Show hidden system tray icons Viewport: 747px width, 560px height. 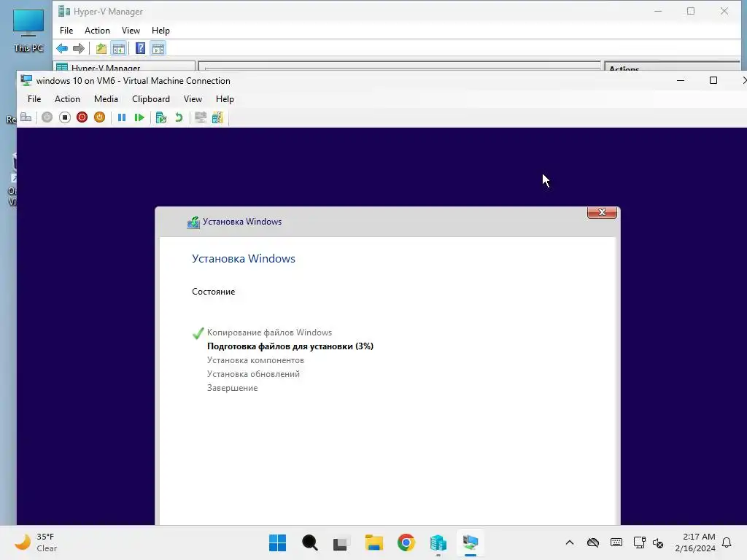[570, 542]
